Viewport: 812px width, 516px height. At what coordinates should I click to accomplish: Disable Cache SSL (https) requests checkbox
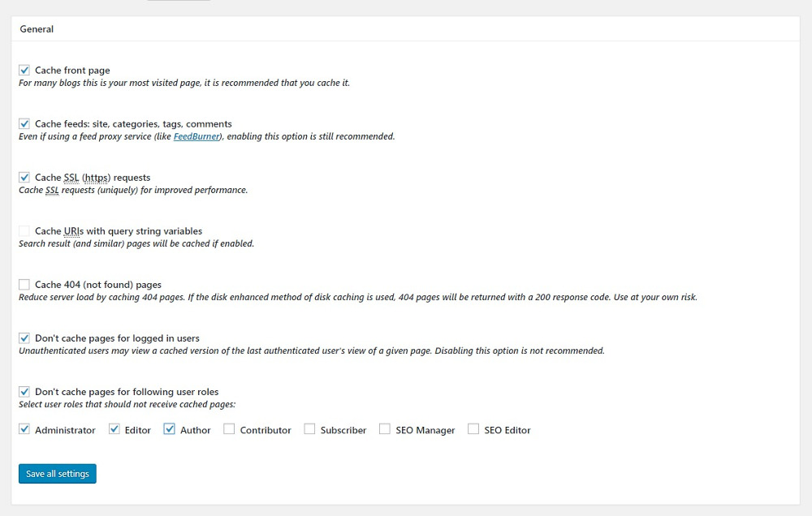(x=24, y=178)
